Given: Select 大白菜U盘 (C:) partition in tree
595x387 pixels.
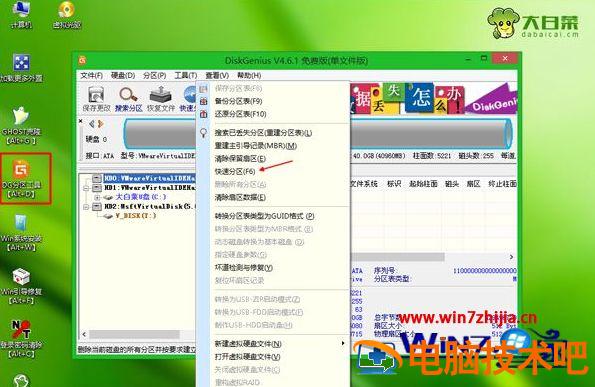Looking at the screenshot, I should pos(141,197).
